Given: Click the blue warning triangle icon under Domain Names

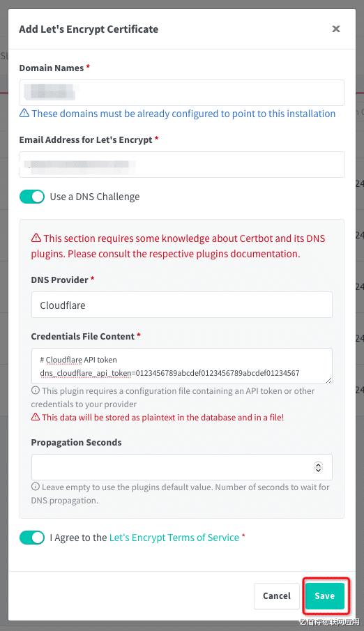Looking at the screenshot, I should 24,114.
